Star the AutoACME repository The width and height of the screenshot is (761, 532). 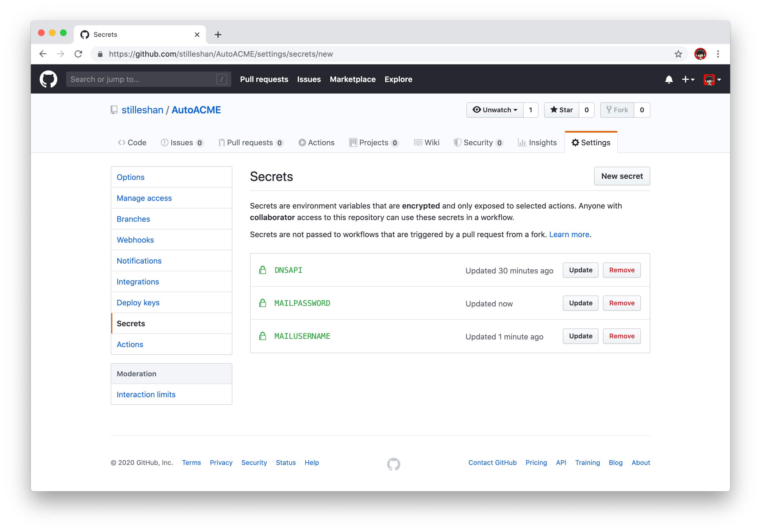(x=561, y=110)
